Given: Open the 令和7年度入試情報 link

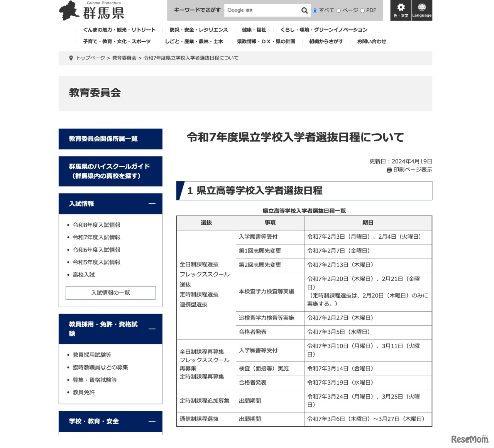Looking at the screenshot, I should (96, 237).
